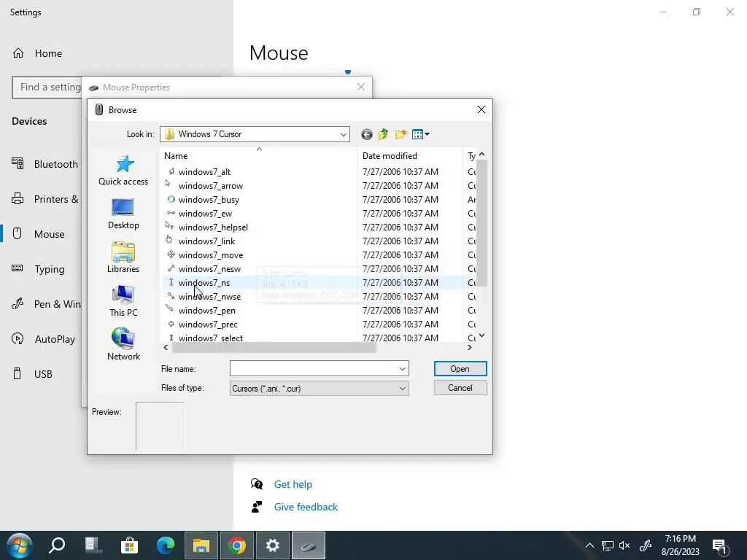Select the windows7_prec cursor file
Viewport: 747px width, 560px height.
208,324
